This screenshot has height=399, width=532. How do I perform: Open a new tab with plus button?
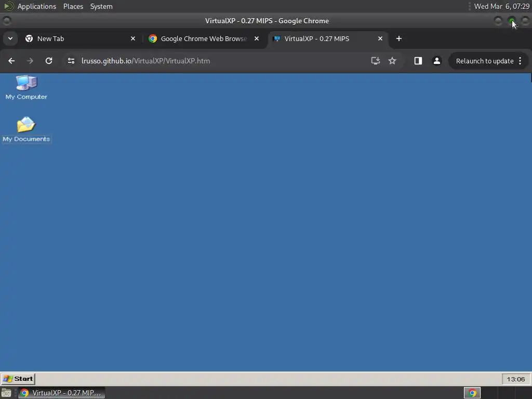399,38
